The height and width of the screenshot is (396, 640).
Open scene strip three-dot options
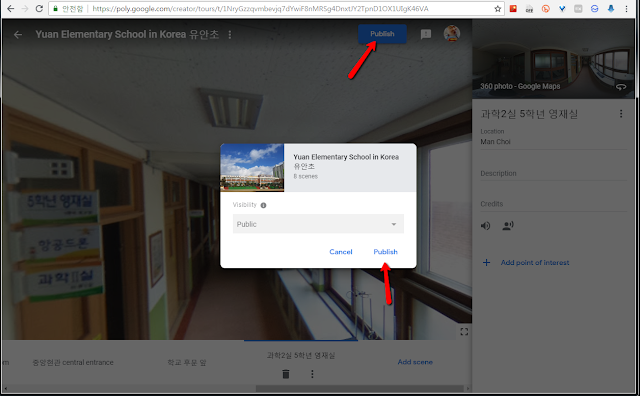coord(312,374)
